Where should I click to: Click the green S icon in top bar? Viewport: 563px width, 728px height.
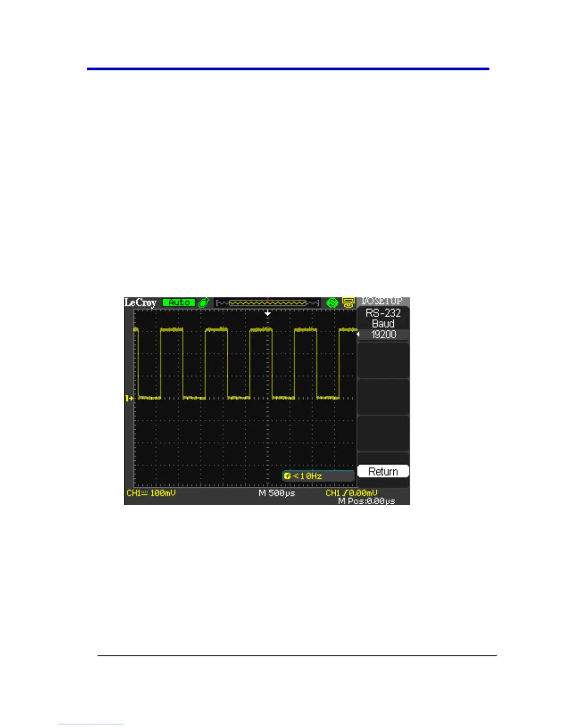(x=332, y=303)
